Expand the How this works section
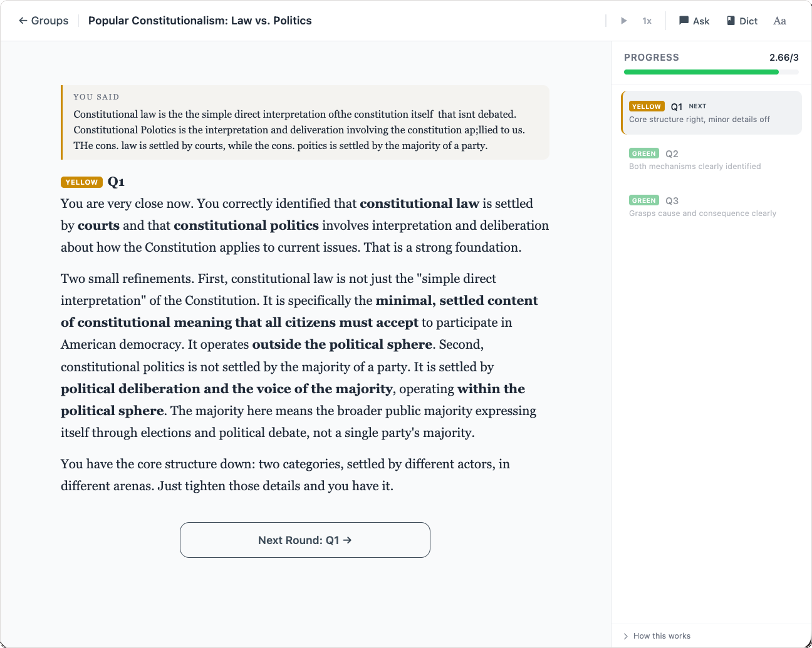 click(x=657, y=636)
